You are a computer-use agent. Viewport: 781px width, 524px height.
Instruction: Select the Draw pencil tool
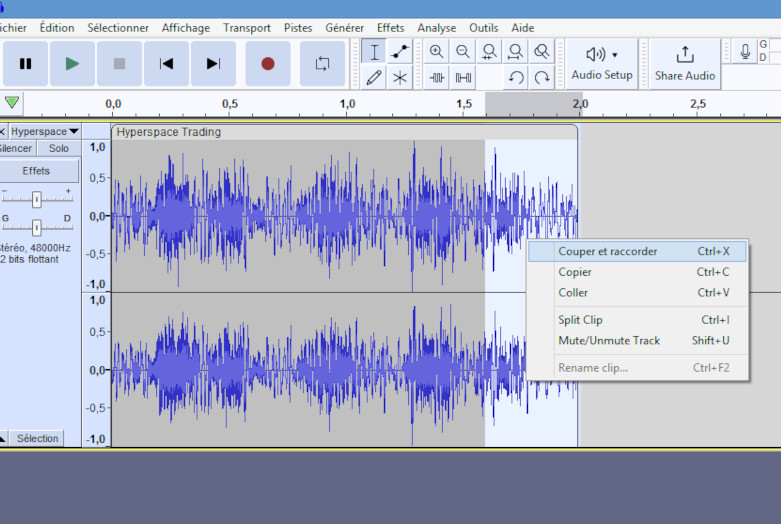click(x=374, y=77)
